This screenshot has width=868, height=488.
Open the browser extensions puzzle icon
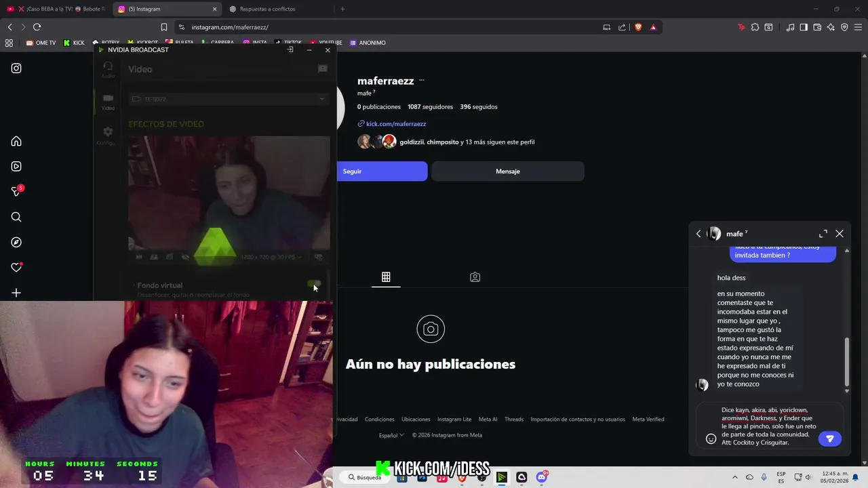pyautogui.click(x=755, y=27)
